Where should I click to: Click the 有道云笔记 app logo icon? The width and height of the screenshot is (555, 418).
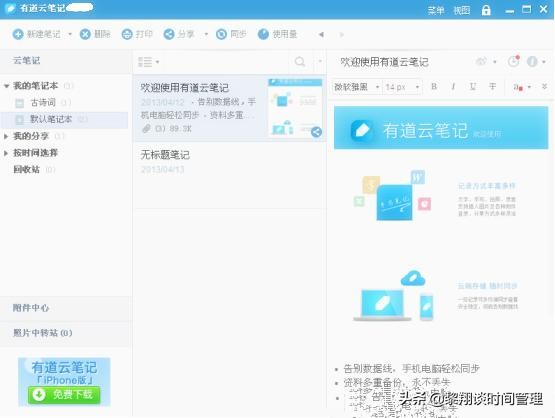(x=10, y=8)
